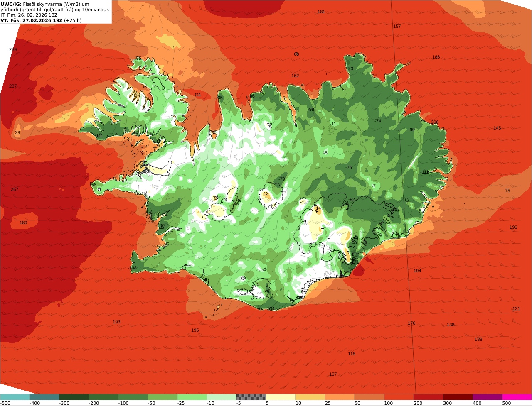
Task: Click the 138 value on the map
Action: pyautogui.click(x=451, y=325)
